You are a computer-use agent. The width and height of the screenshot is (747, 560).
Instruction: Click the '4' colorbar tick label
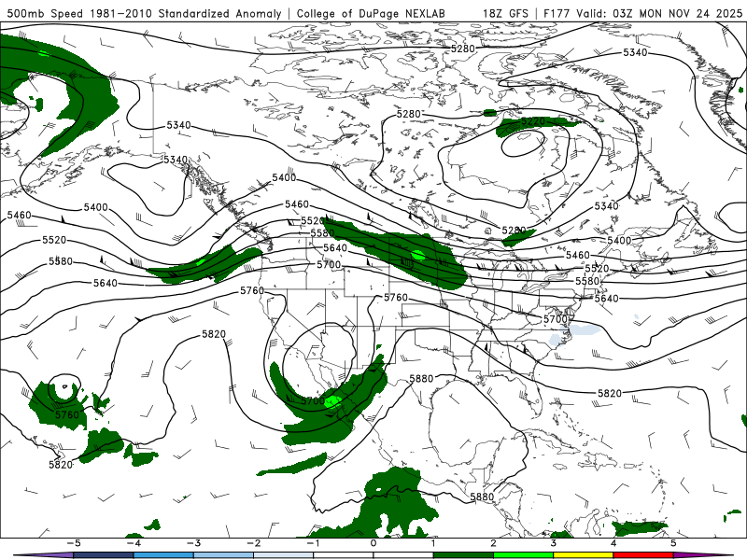613,543
